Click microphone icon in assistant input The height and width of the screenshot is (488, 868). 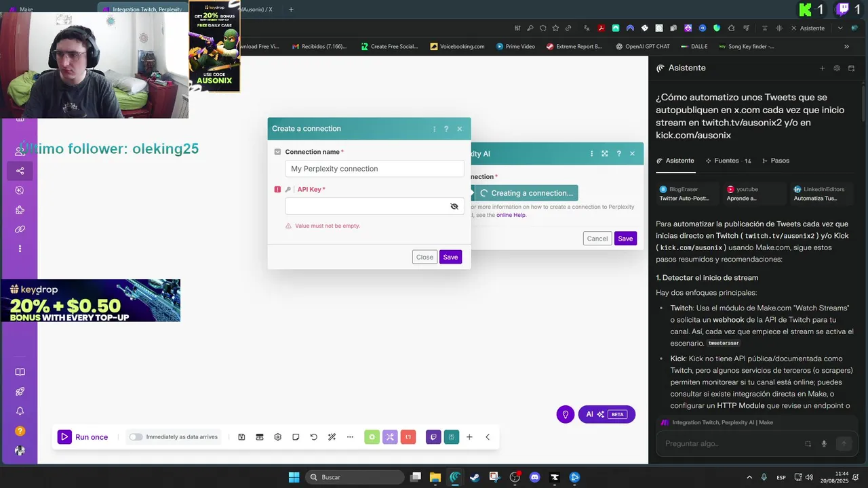point(824,443)
